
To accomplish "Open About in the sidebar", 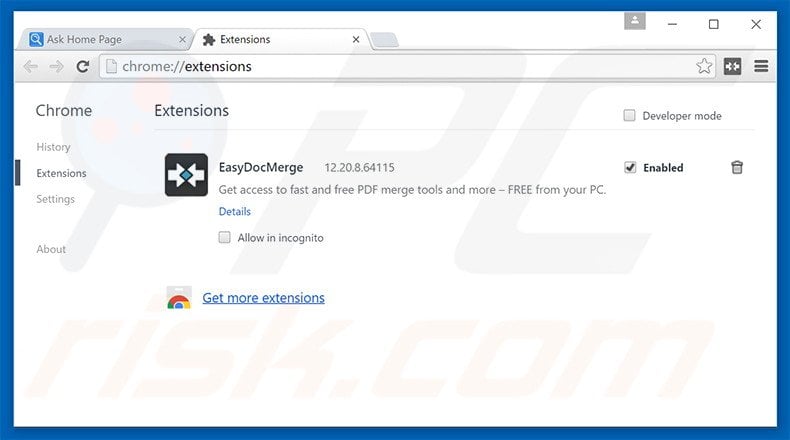I will tap(51, 249).
